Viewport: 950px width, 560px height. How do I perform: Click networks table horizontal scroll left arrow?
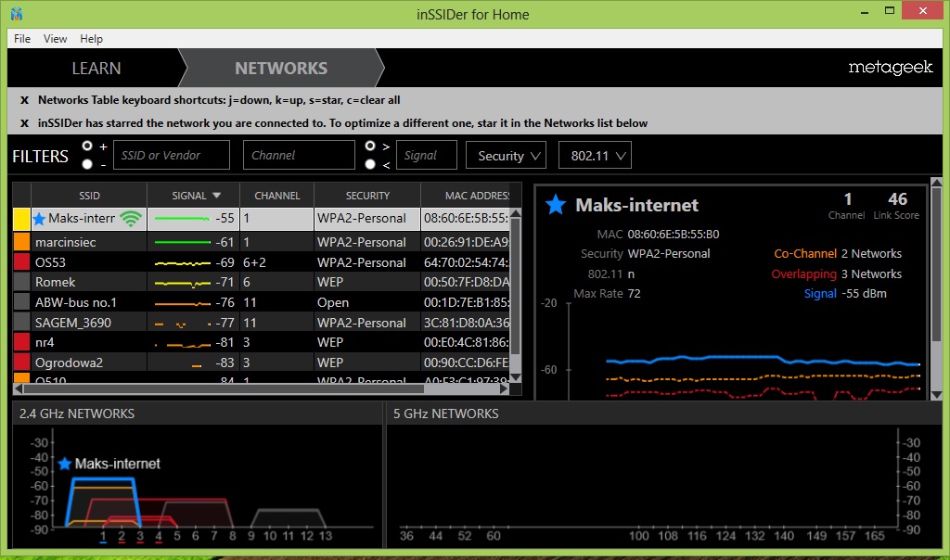[19, 388]
